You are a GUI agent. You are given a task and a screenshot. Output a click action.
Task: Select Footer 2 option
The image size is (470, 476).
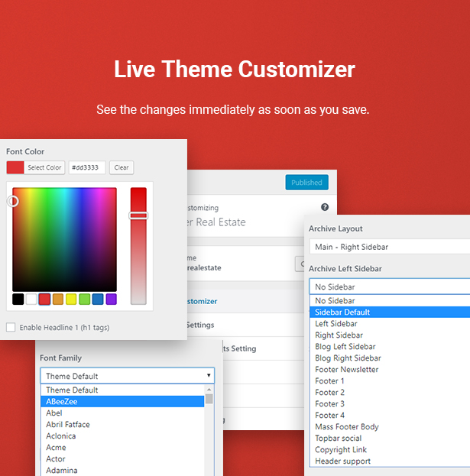coord(390,393)
